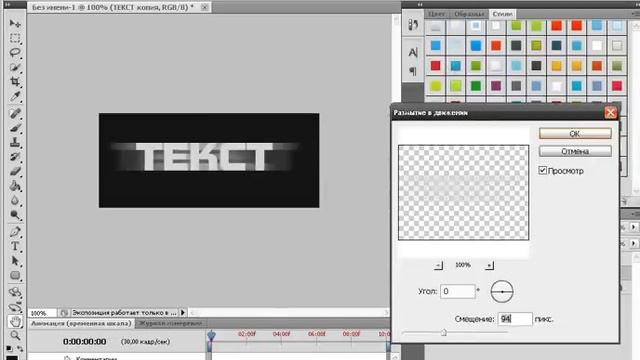Screen dimensions: 640x360
Task: Open the status bar info arrow menu
Action: (x=183, y=312)
